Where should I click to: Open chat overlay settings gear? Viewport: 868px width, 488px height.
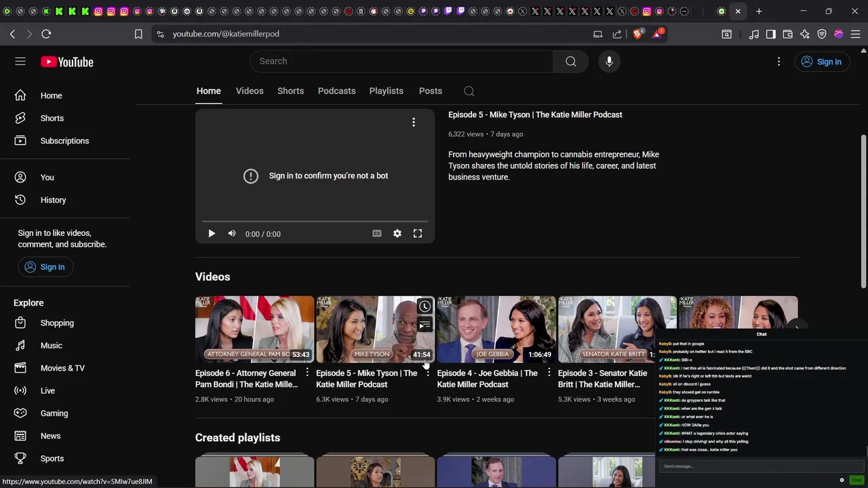[x=842, y=480]
